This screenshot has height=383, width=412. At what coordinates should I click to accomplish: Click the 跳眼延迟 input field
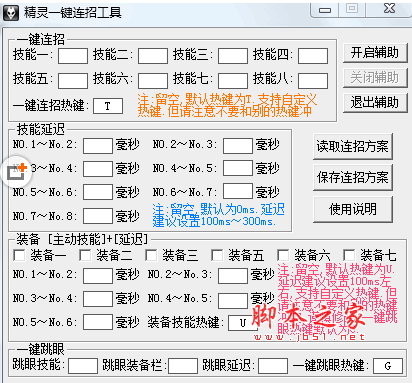pyautogui.click(x=273, y=366)
